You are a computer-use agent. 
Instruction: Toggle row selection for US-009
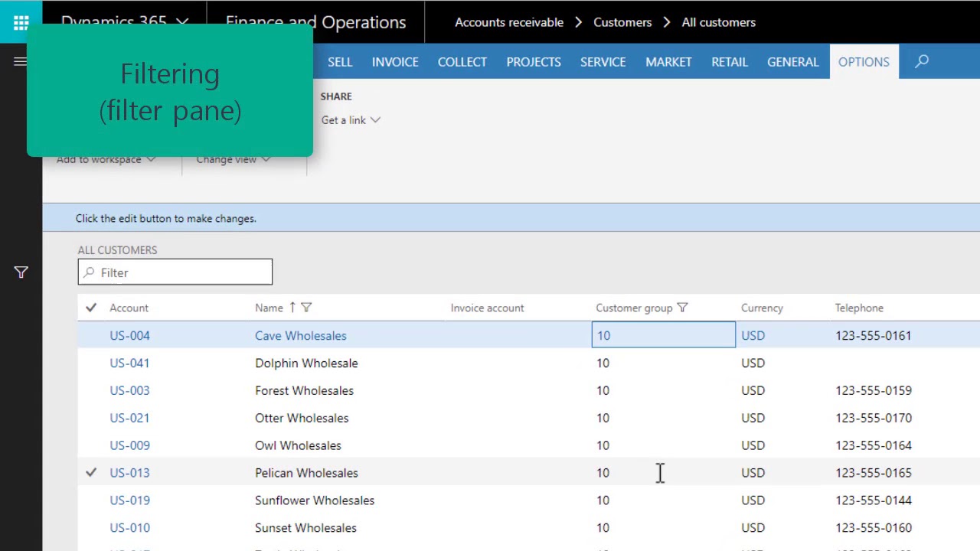(91, 445)
